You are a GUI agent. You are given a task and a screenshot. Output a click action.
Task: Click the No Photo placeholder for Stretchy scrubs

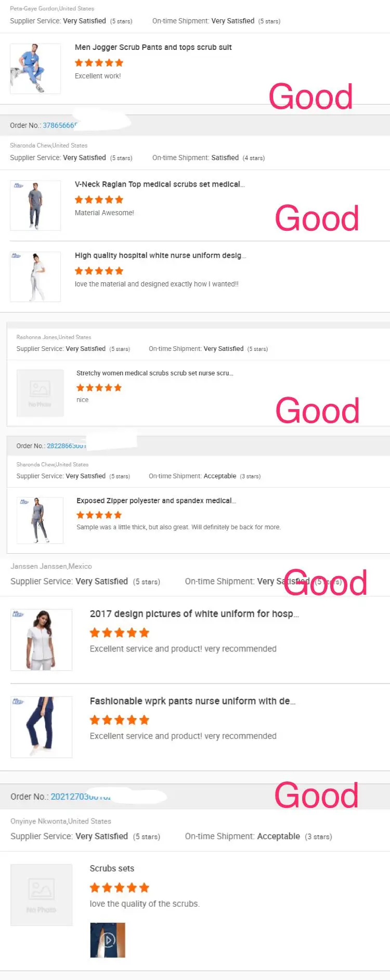[40, 393]
